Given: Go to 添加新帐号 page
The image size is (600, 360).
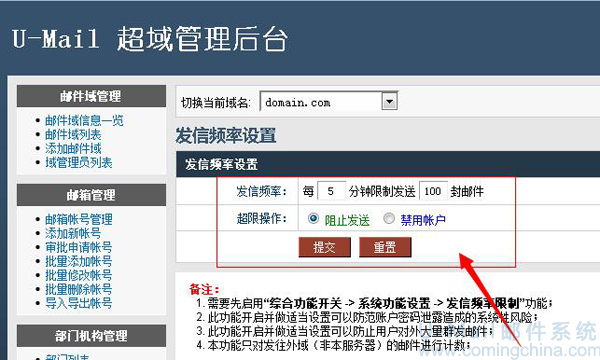Looking at the screenshot, I should tap(73, 233).
